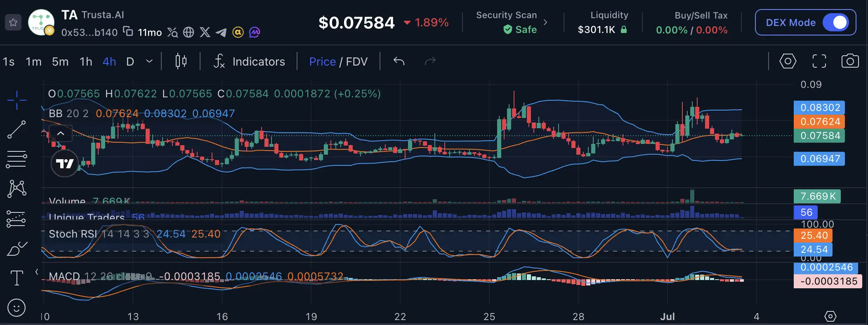This screenshot has height=325, width=868.
Task: Select the pattern drawing tool
Action: click(17, 188)
